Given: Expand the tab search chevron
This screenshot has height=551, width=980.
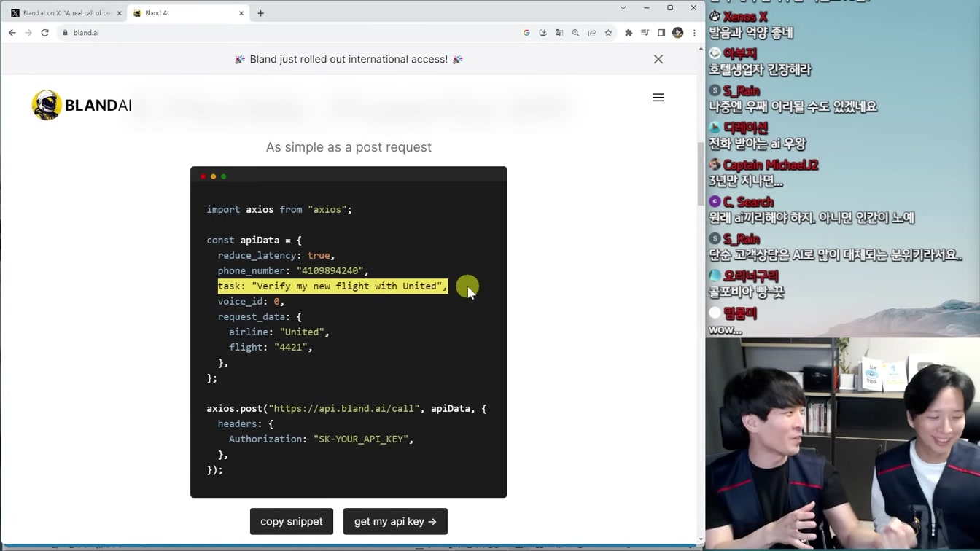Looking at the screenshot, I should point(623,8).
